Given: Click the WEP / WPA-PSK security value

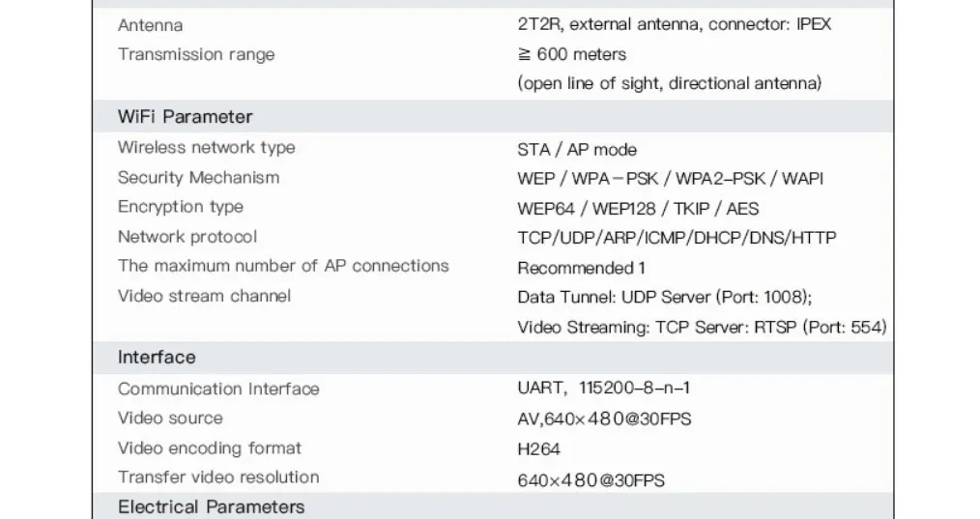Looking at the screenshot, I should pyautogui.click(x=670, y=179).
